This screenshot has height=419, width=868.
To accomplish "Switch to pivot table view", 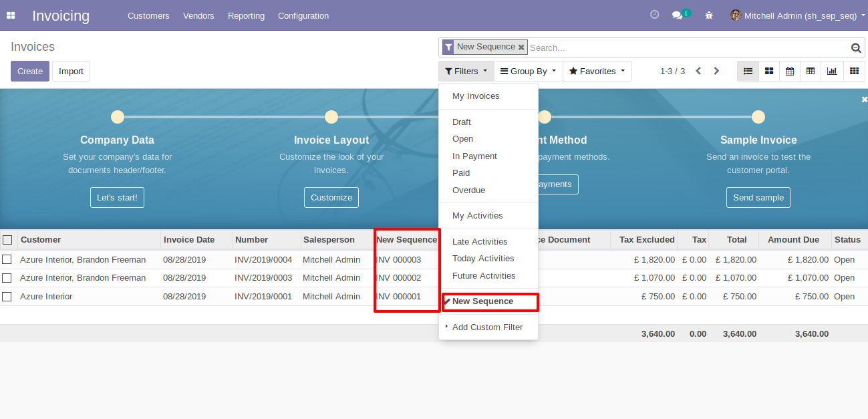I will click(811, 71).
